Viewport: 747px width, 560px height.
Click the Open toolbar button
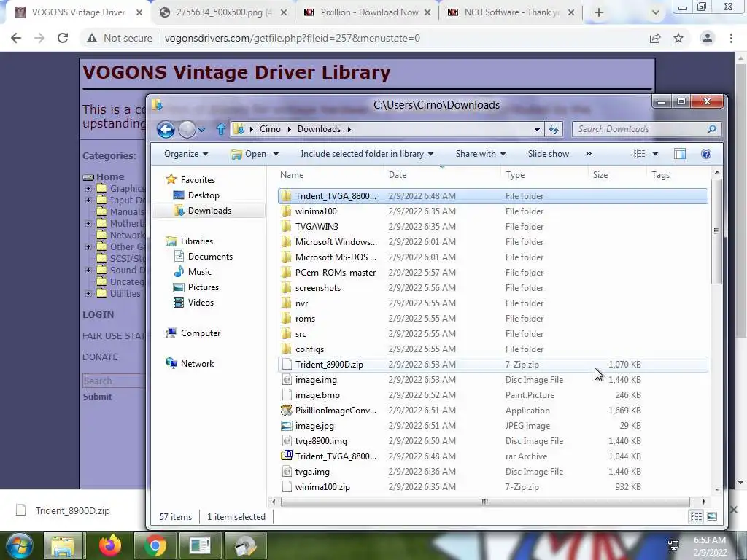point(249,154)
